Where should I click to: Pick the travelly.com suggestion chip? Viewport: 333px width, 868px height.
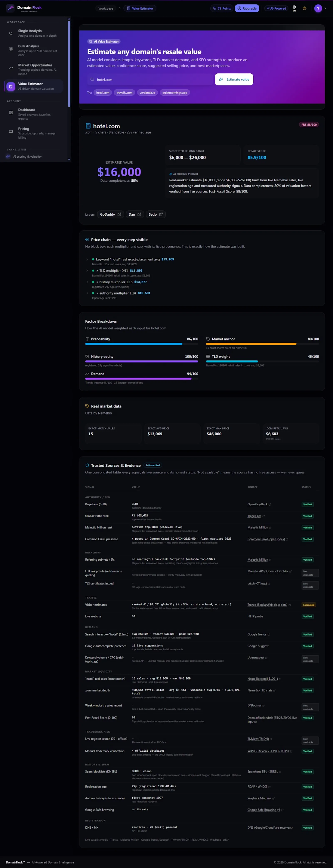coord(124,93)
